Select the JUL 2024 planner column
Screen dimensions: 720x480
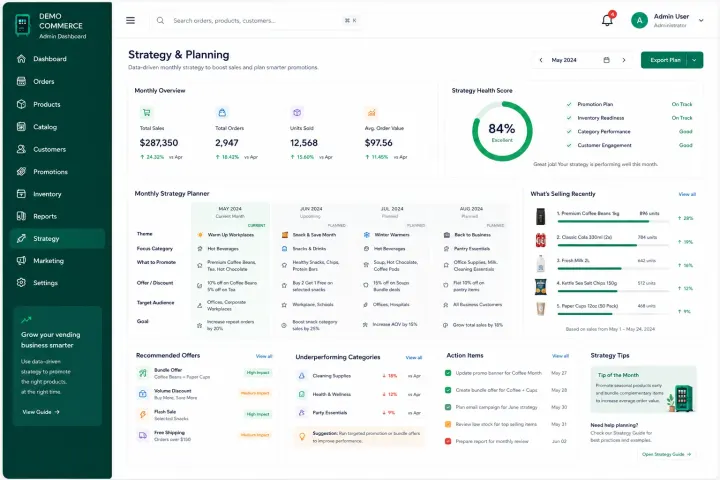click(392, 270)
